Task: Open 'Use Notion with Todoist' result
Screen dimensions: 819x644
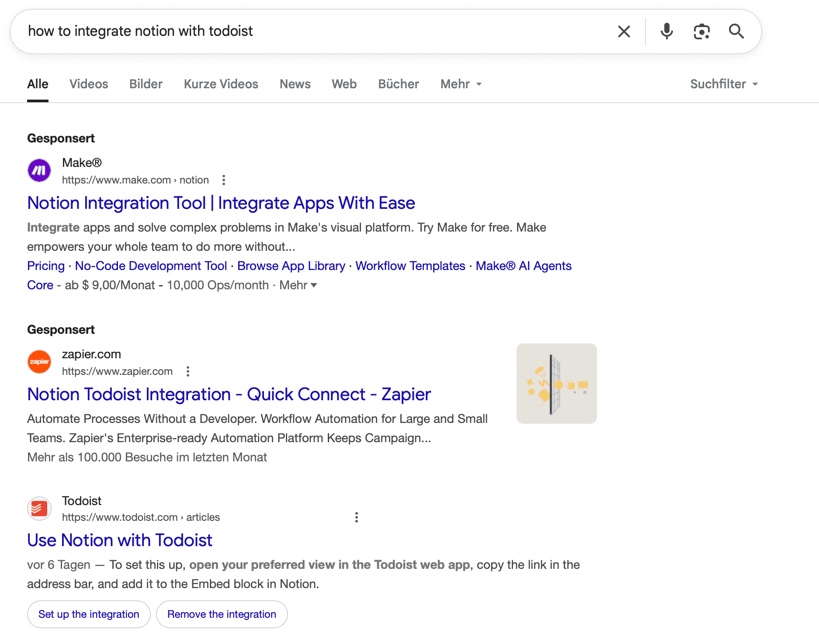Action: pos(120,540)
